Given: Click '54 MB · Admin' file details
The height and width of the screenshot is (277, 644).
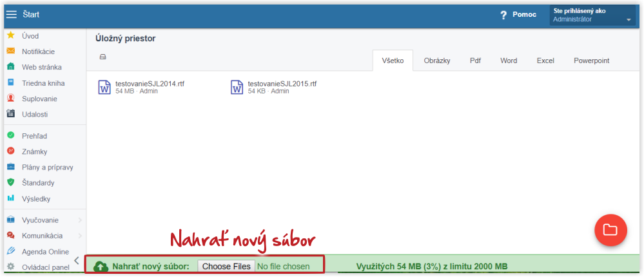Looking at the screenshot, I should [x=137, y=91].
